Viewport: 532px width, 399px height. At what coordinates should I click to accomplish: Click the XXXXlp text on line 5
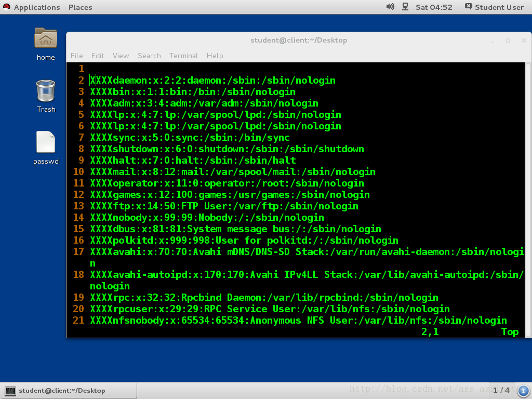pos(216,115)
